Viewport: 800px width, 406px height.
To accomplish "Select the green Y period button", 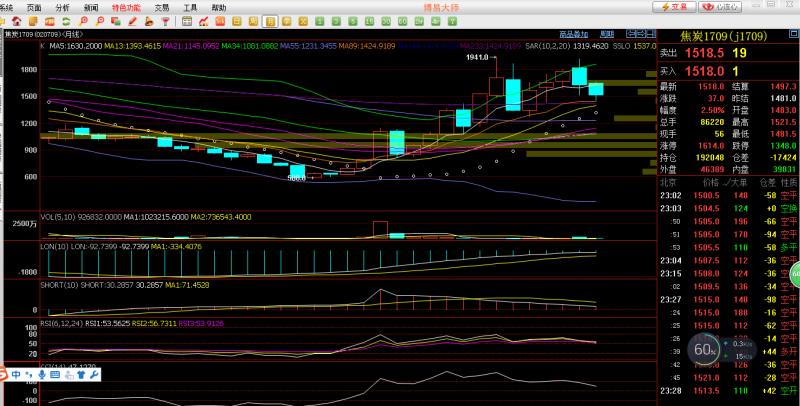I will click(453, 21).
